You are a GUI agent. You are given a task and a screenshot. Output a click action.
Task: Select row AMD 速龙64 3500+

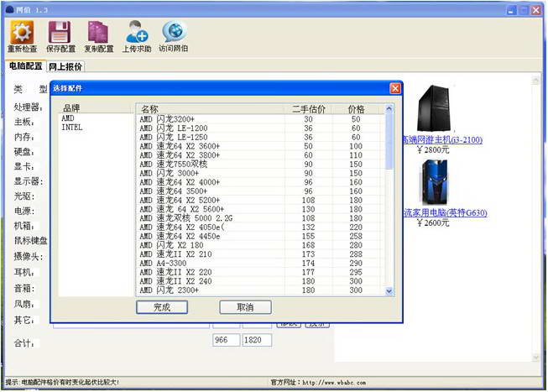259,191
